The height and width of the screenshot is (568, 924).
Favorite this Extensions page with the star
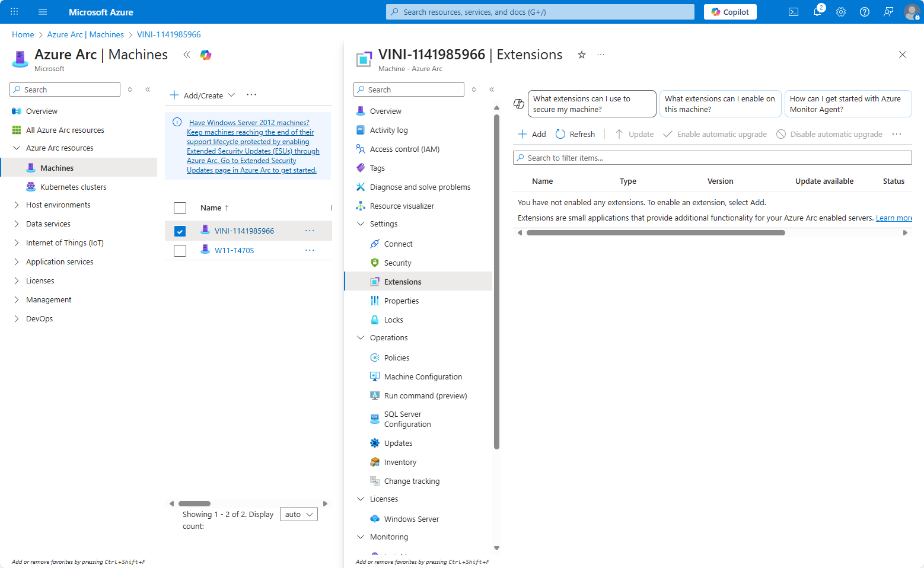tap(582, 55)
